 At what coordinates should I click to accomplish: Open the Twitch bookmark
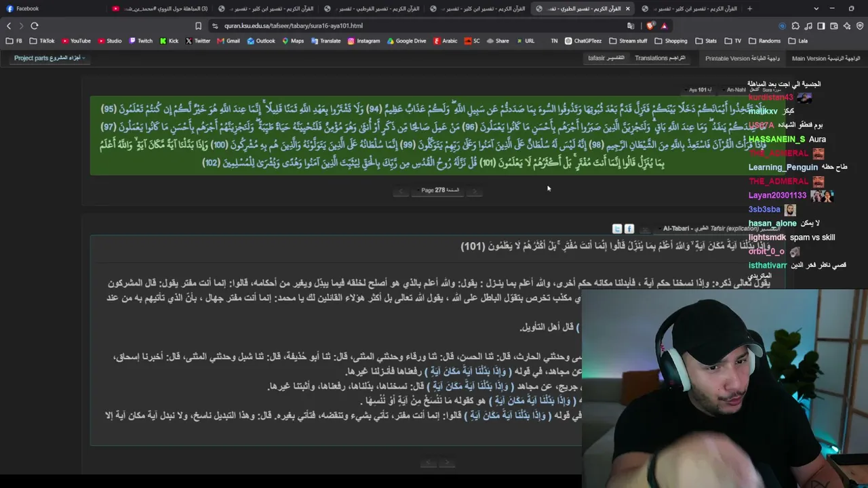(x=140, y=41)
